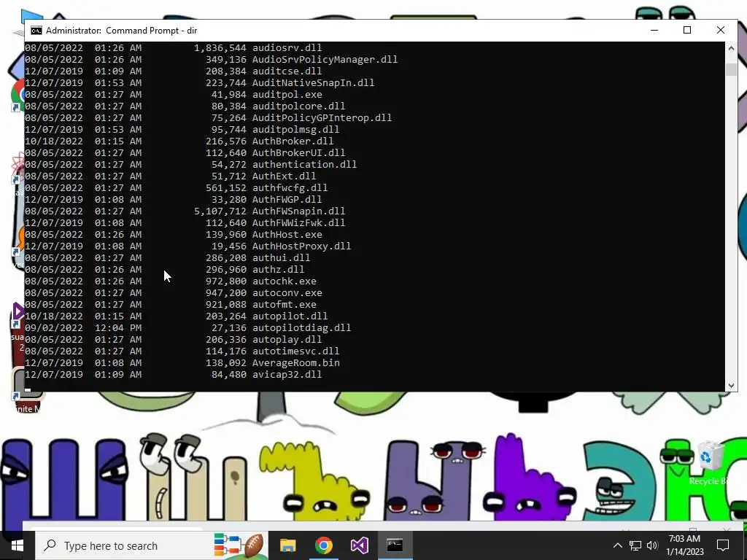The width and height of the screenshot is (747, 560).
Task: Click the authz.dll file name
Action: (278, 270)
